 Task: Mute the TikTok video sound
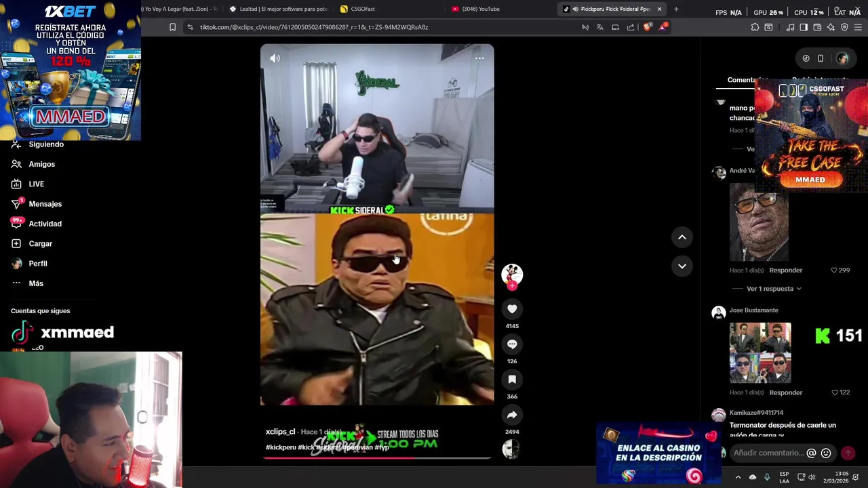[x=275, y=58]
